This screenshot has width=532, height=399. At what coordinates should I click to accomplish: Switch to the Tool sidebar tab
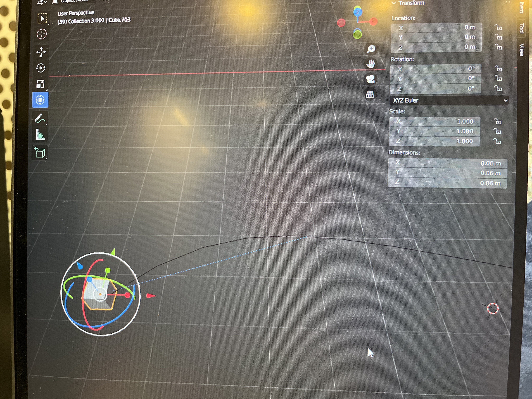coord(521,28)
